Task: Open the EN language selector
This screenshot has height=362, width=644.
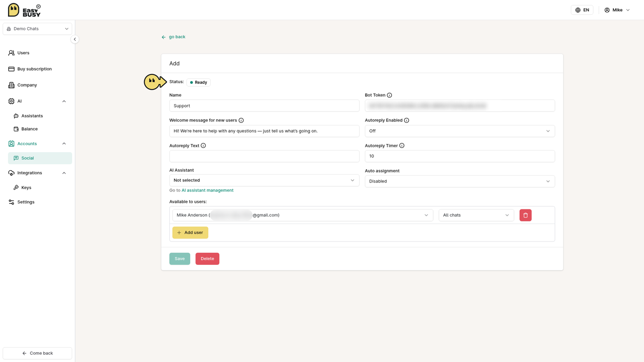Action: pos(582,10)
